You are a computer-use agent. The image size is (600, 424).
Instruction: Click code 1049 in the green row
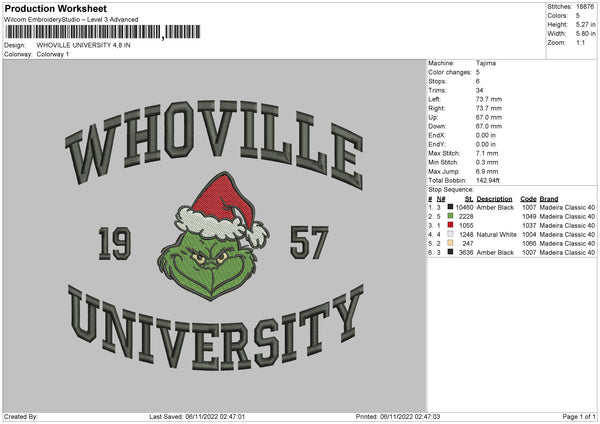pyautogui.click(x=529, y=217)
